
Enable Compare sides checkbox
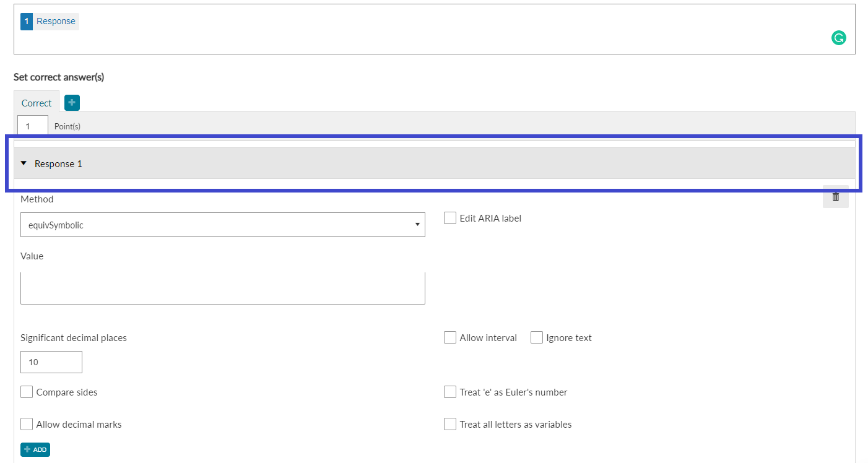click(27, 392)
